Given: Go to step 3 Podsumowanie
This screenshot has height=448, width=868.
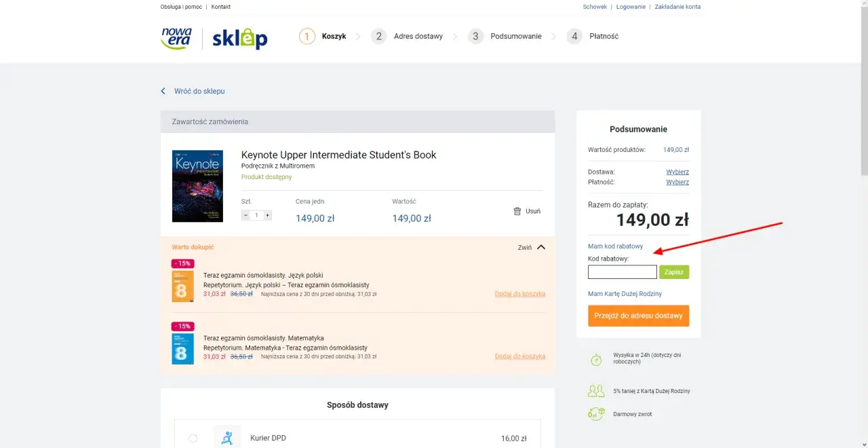Looking at the screenshot, I should pos(505,36).
